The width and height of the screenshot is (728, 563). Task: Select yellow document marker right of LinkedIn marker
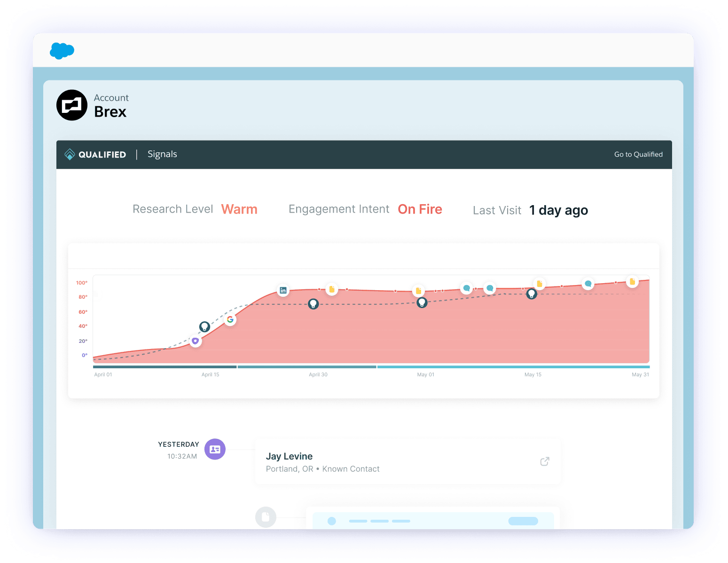[332, 289]
